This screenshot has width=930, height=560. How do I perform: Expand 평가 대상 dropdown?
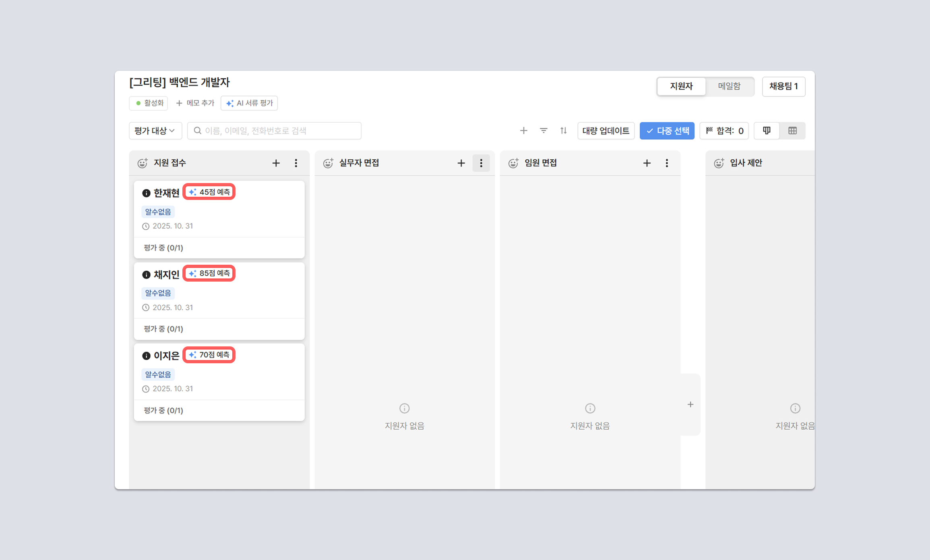coord(155,131)
